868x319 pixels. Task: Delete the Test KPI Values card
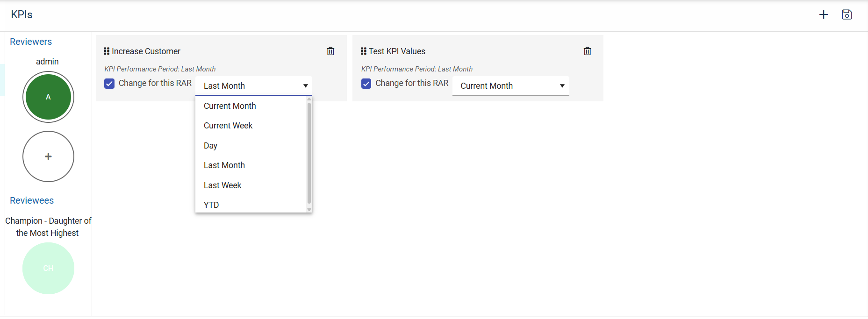point(588,51)
